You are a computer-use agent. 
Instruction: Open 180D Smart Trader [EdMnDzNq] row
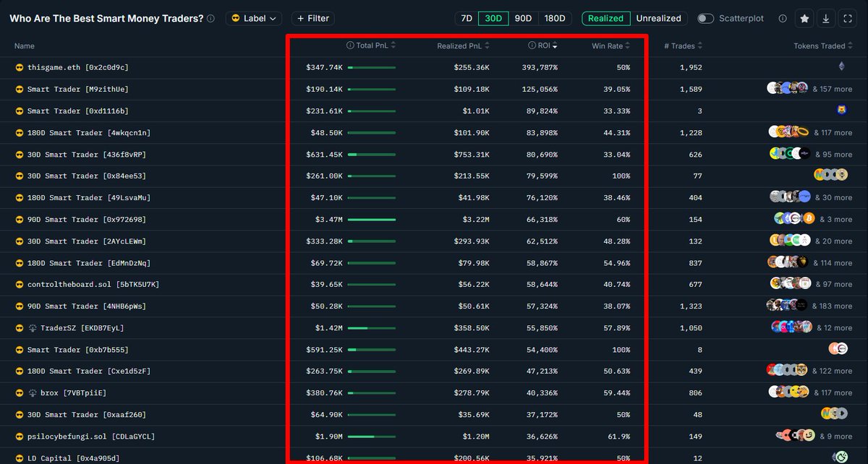(x=434, y=262)
